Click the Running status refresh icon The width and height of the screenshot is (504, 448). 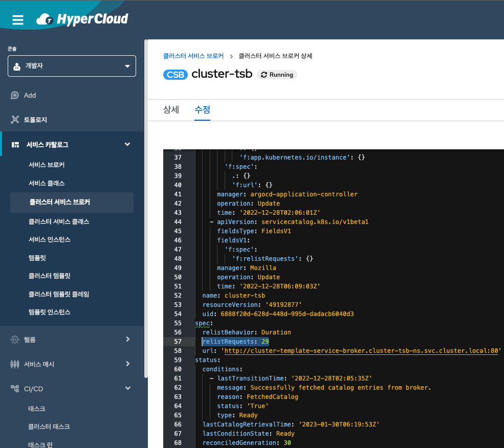264,75
